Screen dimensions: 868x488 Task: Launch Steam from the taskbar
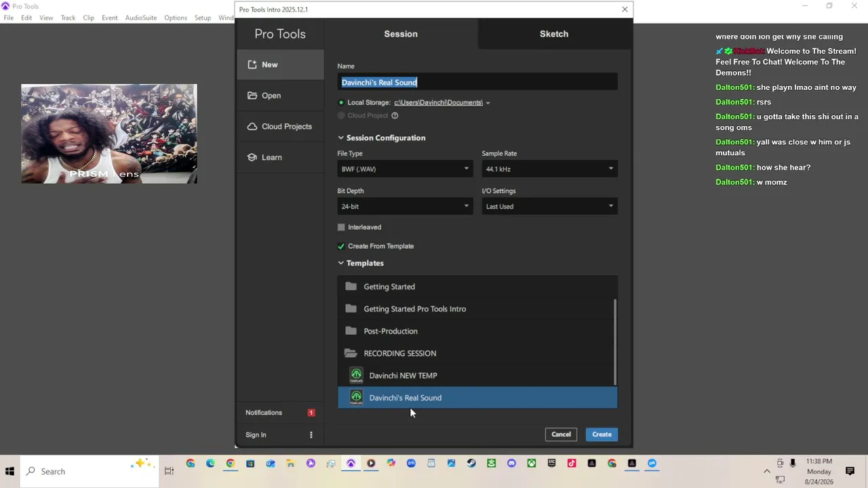click(x=471, y=464)
